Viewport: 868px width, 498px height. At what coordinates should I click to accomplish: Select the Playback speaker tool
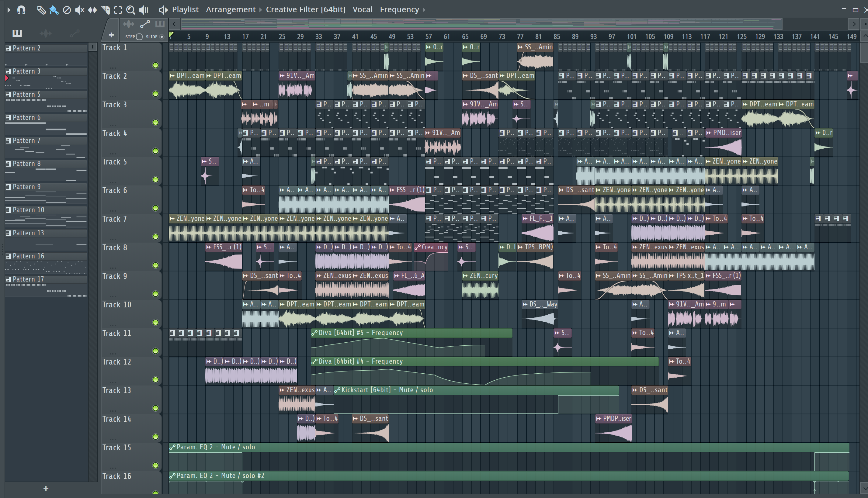[144, 10]
